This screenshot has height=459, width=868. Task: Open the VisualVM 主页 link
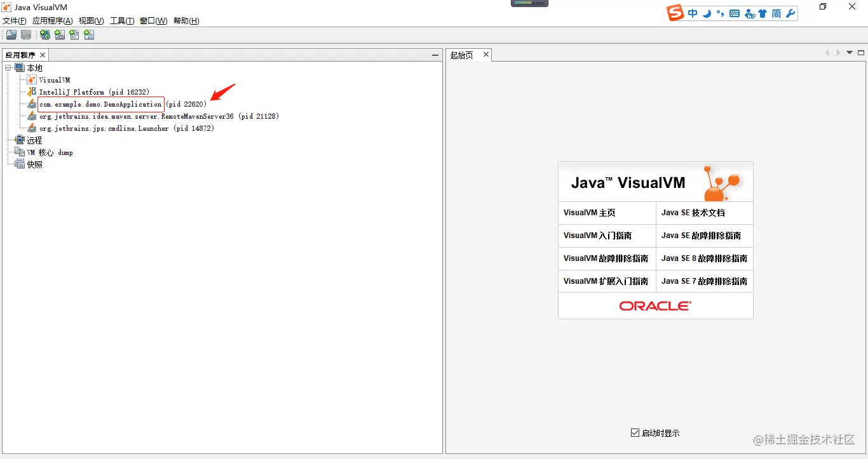pyautogui.click(x=589, y=213)
